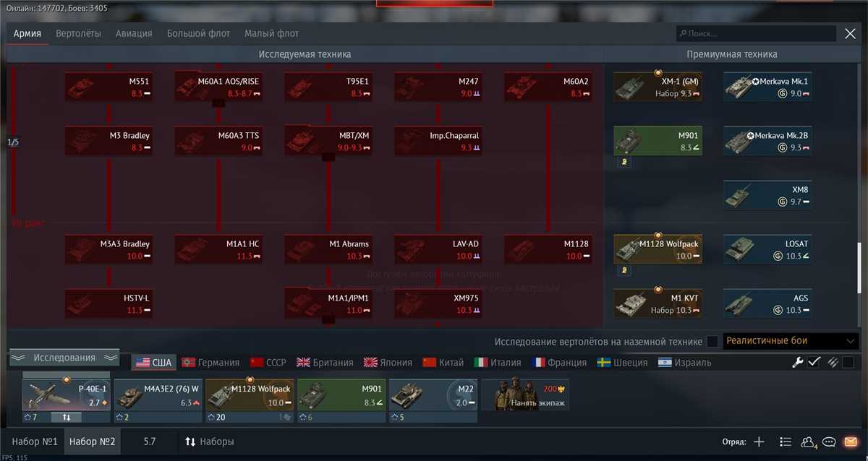The height and width of the screenshot is (461, 868).
Task: Click the magnifier icon in the search box
Action: pyautogui.click(x=683, y=33)
